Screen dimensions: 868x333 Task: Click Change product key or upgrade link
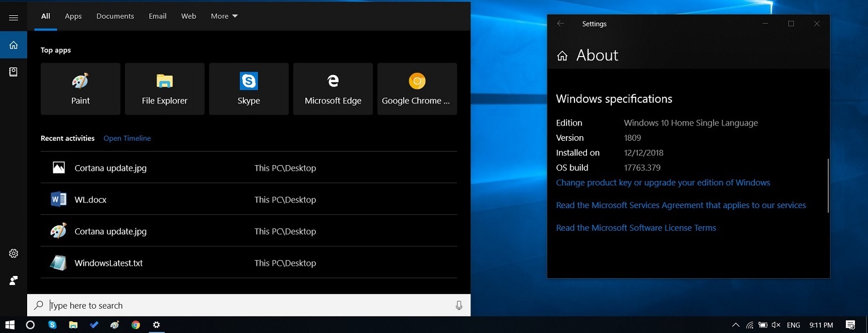(x=663, y=183)
